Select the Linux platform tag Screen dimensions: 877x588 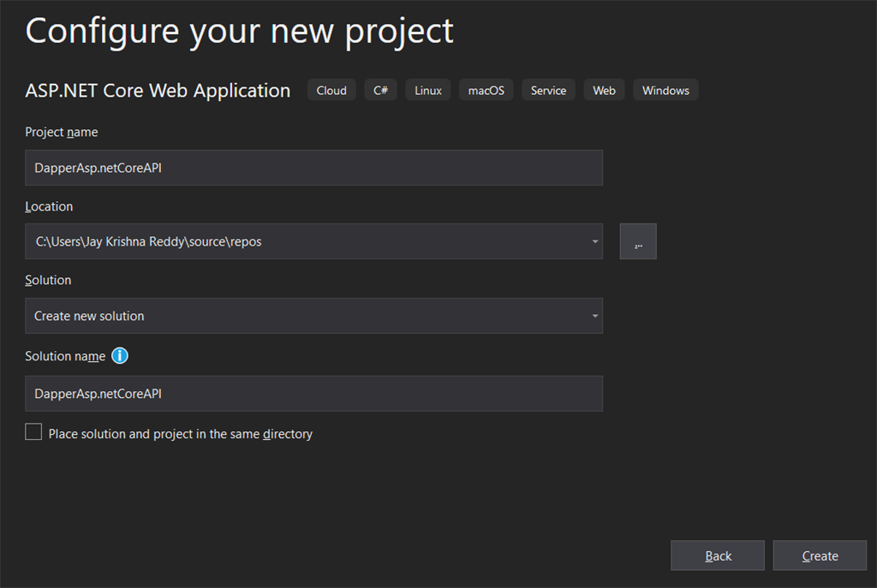coord(428,90)
